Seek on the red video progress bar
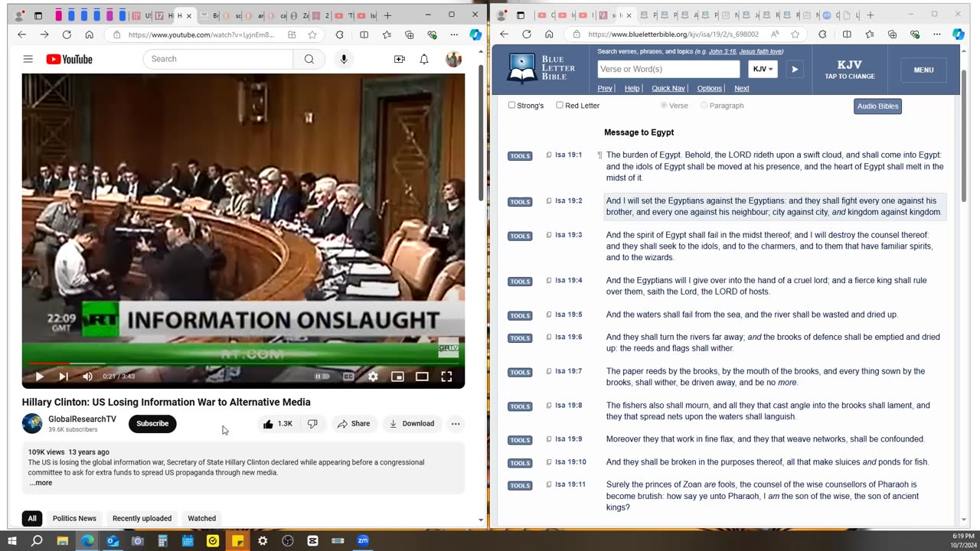 [x=243, y=364]
